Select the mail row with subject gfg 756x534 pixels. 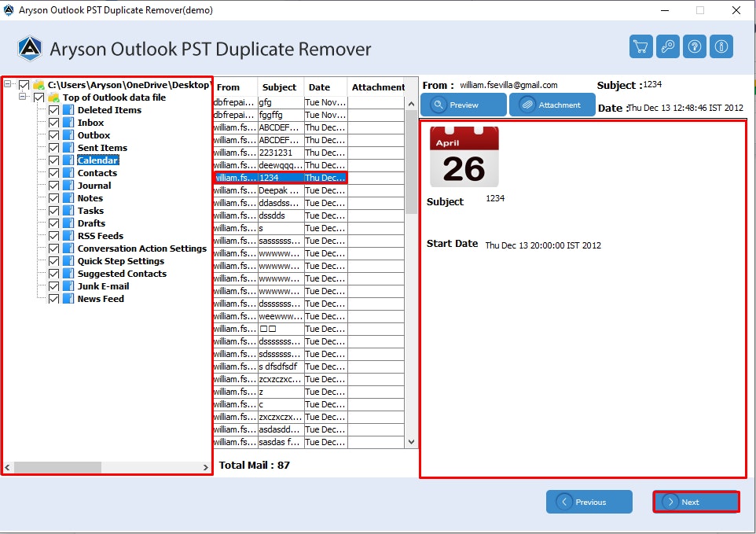click(309, 102)
